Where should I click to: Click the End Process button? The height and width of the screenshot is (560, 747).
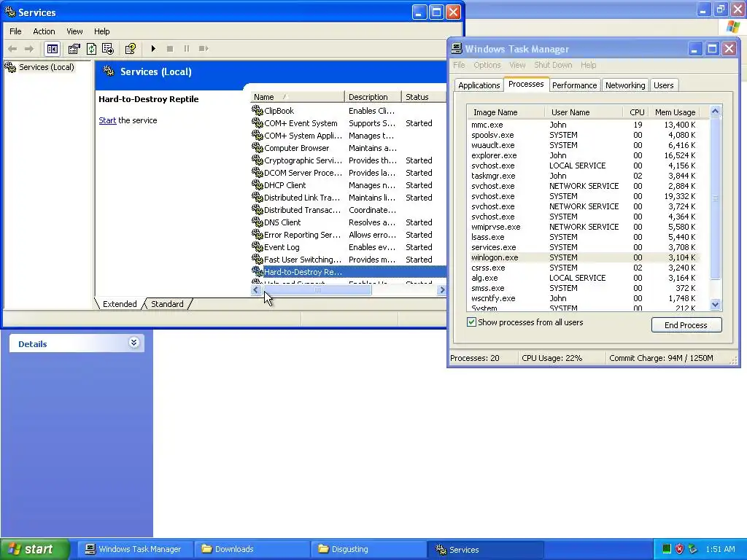pos(686,325)
